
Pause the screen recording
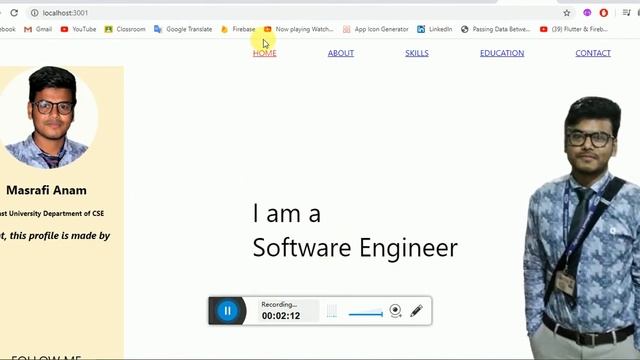coord(227,311)
